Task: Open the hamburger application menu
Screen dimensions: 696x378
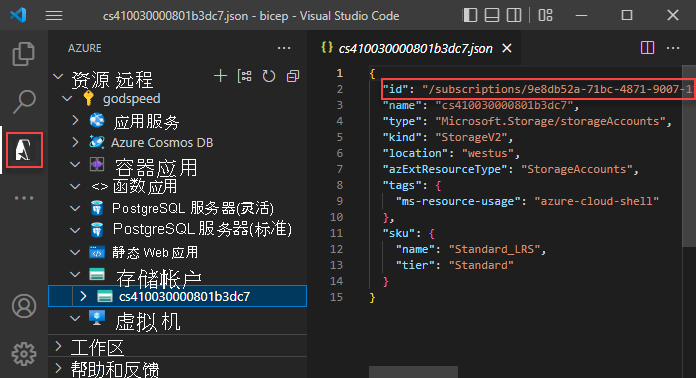Action: click(54, 16)
